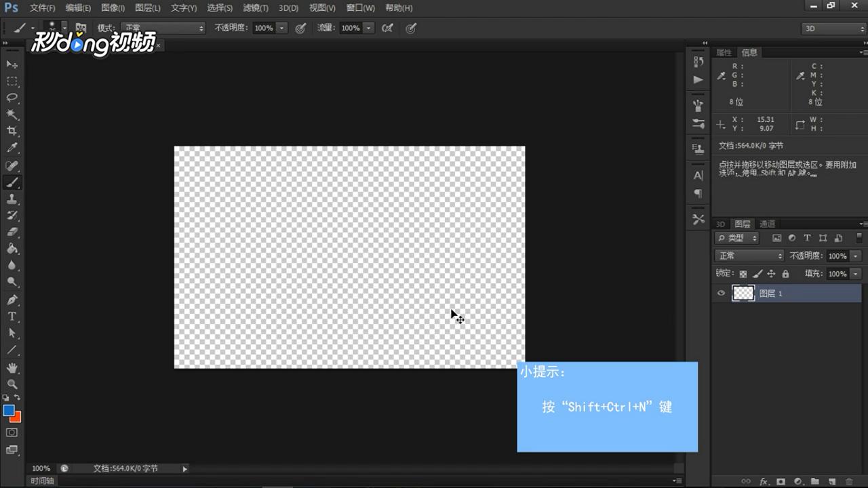Select the Zoom tool
The image size is (868, 488).
[x=12, y=384]
